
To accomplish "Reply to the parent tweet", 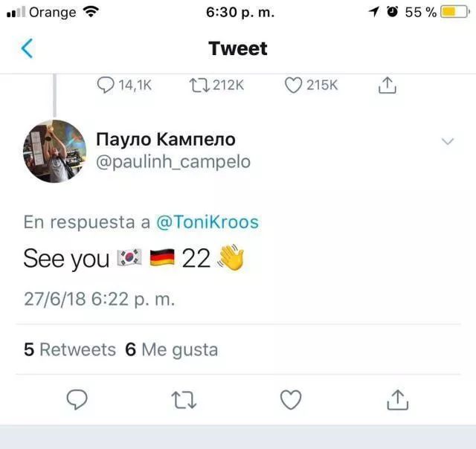I will point(106,85).
